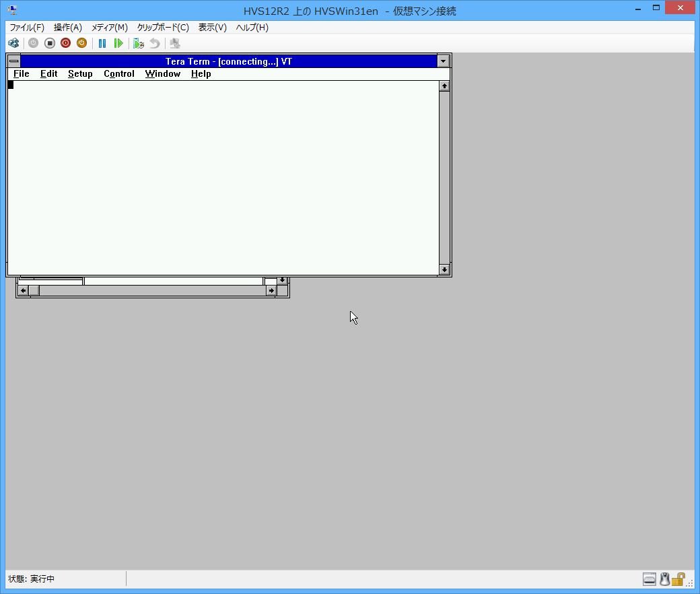This screenshot has width=700, height=594.
Task: Click the greyed enhanced session icon
Action: [x=175, y=43]
